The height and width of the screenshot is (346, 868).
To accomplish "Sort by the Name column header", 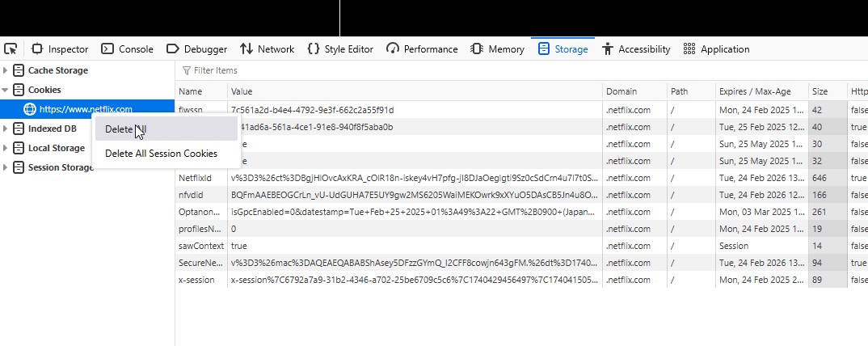I will (201, 91).
